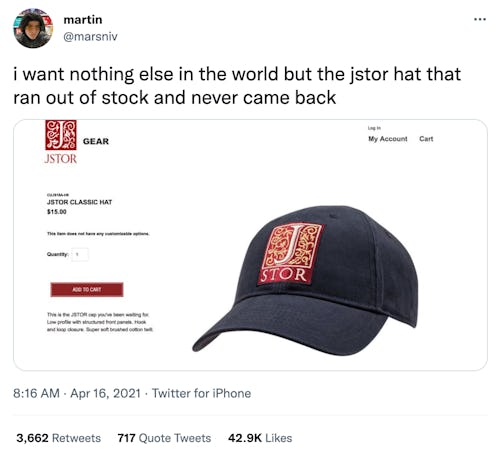The image size is (500, 458).
Task: Open the @marsniv handle link
Action: 90,36
